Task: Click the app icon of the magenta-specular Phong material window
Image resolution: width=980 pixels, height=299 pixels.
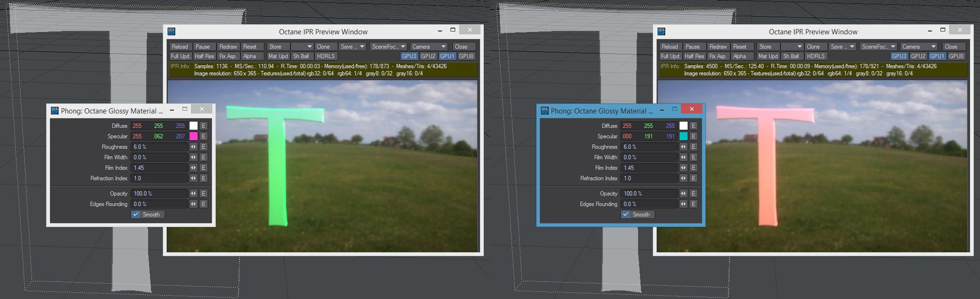Action: pyautogui.click(x=55, y=111)
